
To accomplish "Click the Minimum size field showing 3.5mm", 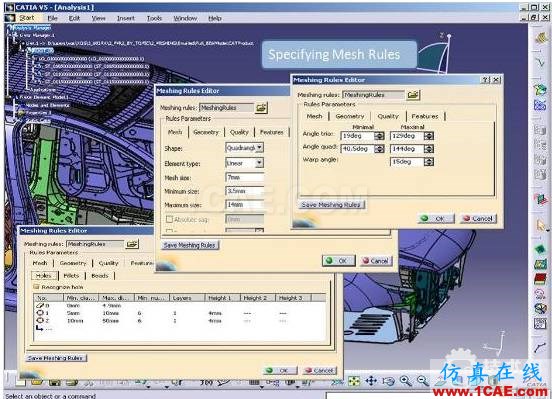I will click(244, 191).
